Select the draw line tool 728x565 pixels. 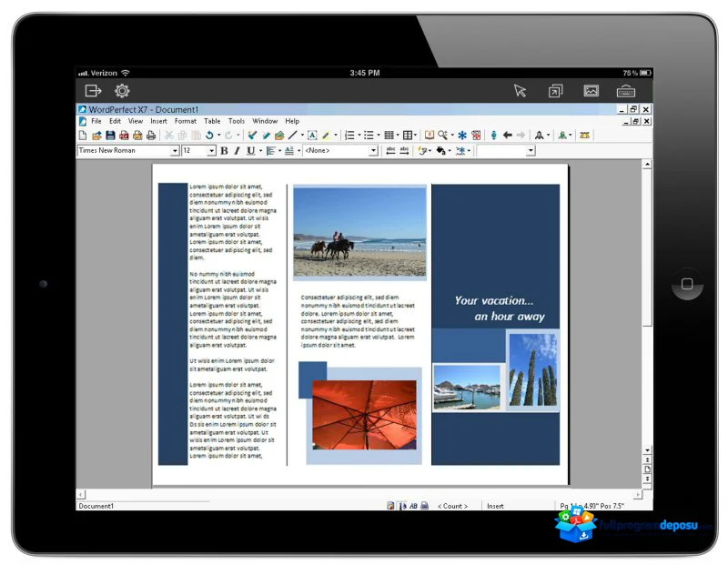coord(292,135)
